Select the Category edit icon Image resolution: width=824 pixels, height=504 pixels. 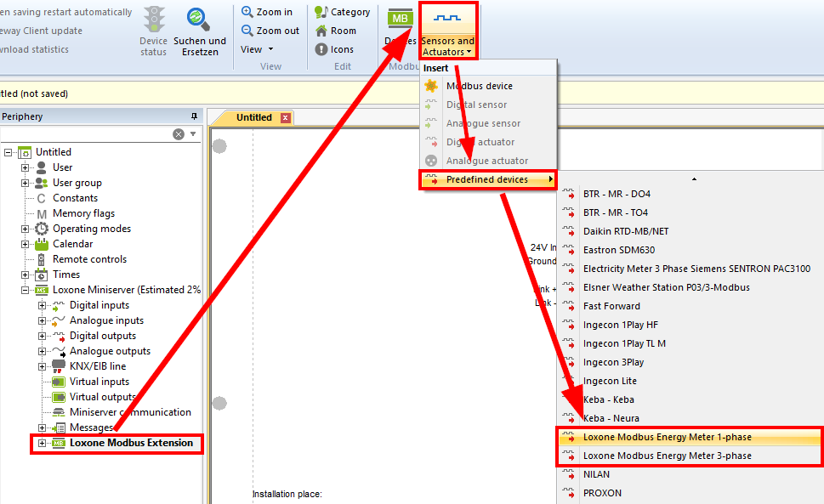tap(321, 12)
